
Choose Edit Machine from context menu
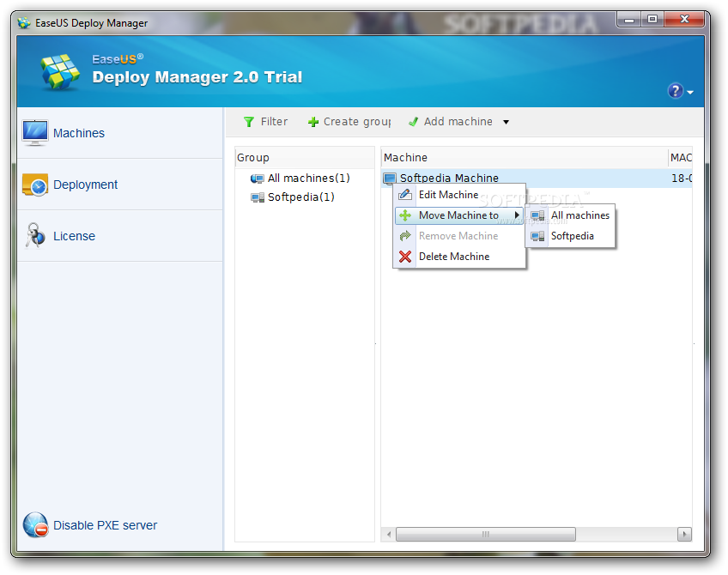pos(459,195)
